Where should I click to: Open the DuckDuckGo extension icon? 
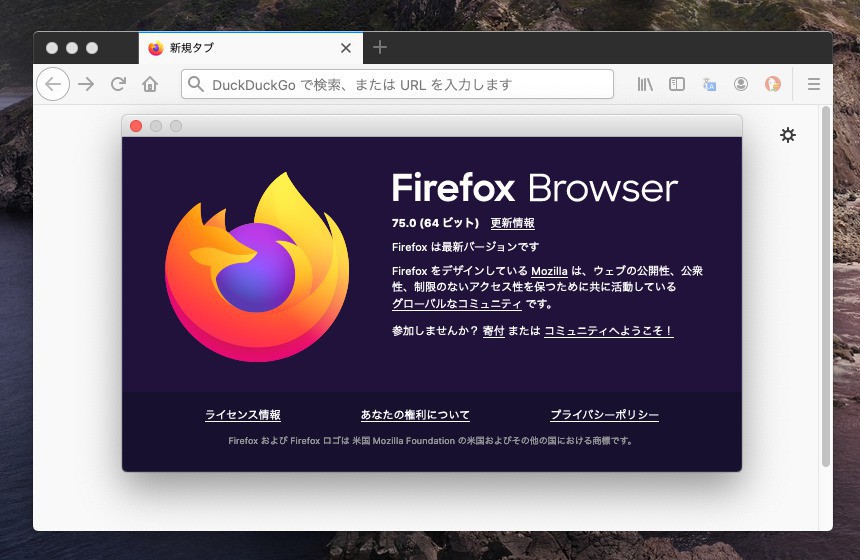(x=773, y=84)
